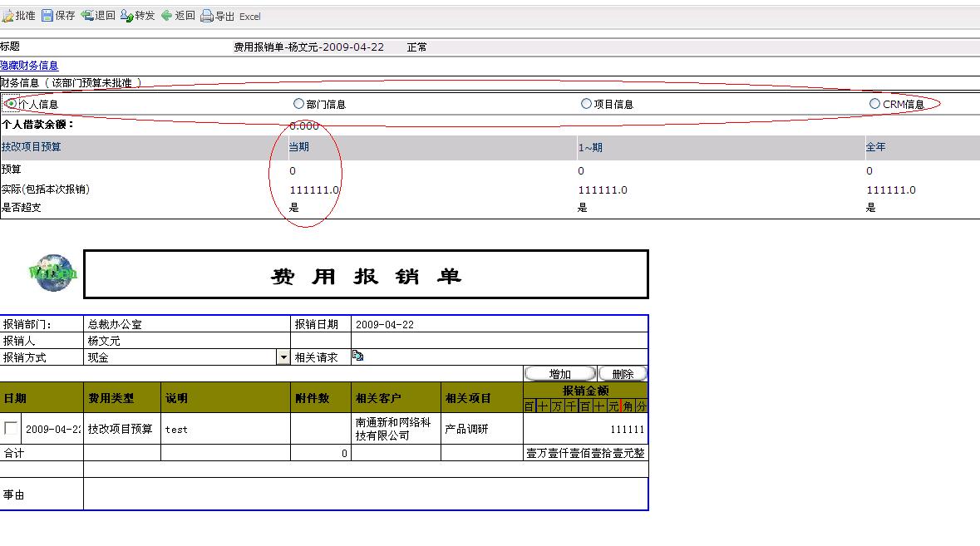Click the 批准 approve toolbar icon

click(7, 16)
